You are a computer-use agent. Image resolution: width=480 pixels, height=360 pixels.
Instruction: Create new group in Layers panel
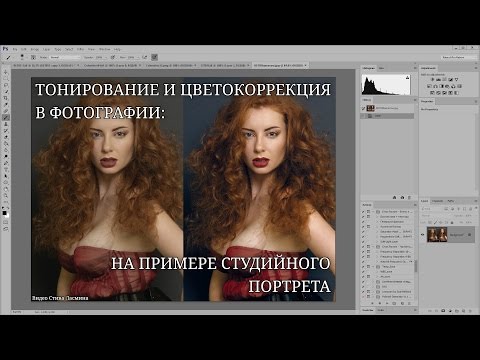tap(456, 311)
